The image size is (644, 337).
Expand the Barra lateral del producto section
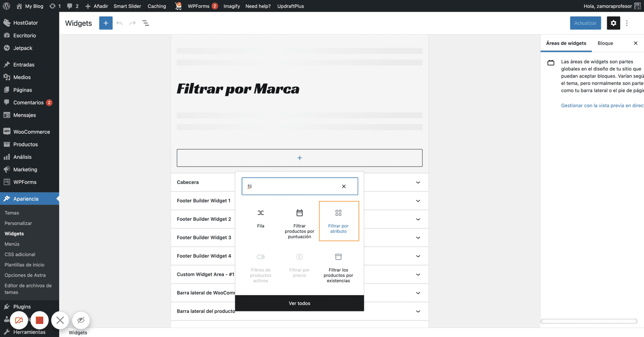(418, 311)
